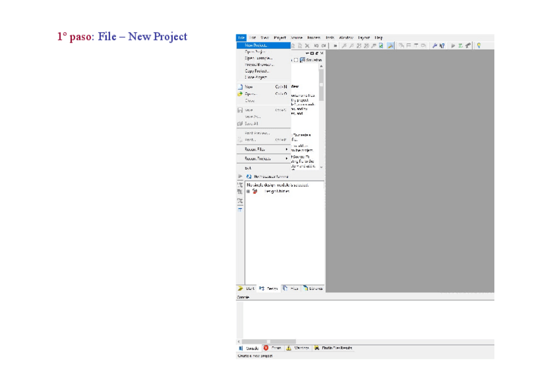Open the File menu in the menu bar
Viewport: 555px width, 392px height.
coord(242,37)
